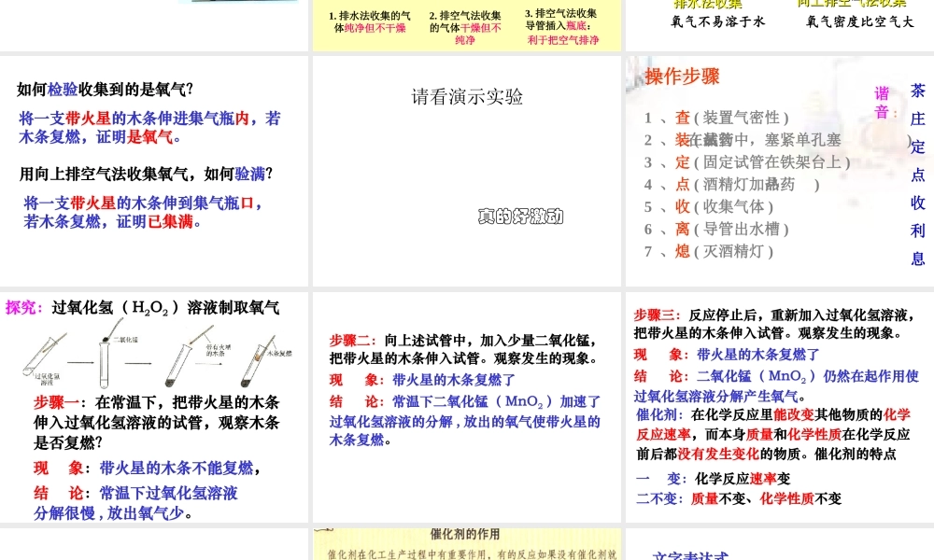Viewport: 934px width, 560px height.
Task: Click the text 分解很慢，放出氧气少
Action: (113, 513)
